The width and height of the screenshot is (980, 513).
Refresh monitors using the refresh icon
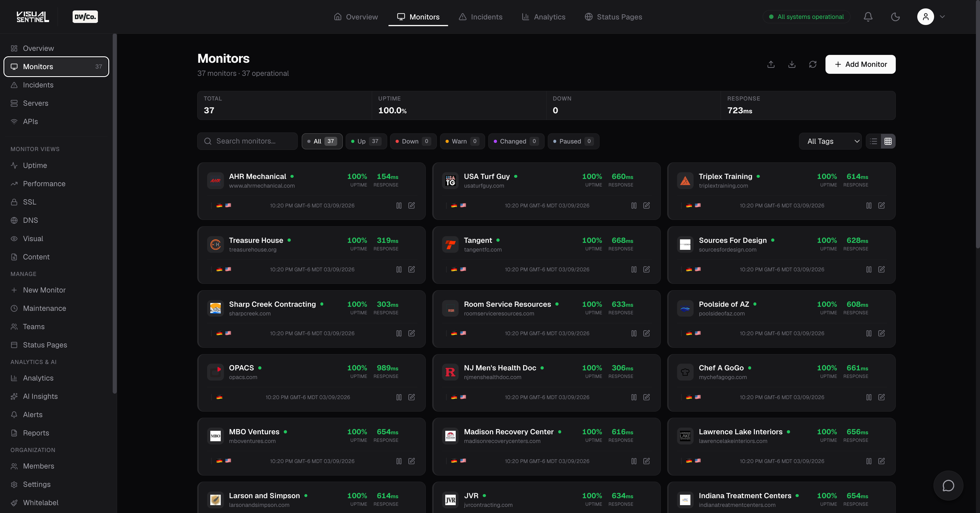coord(813,64)
